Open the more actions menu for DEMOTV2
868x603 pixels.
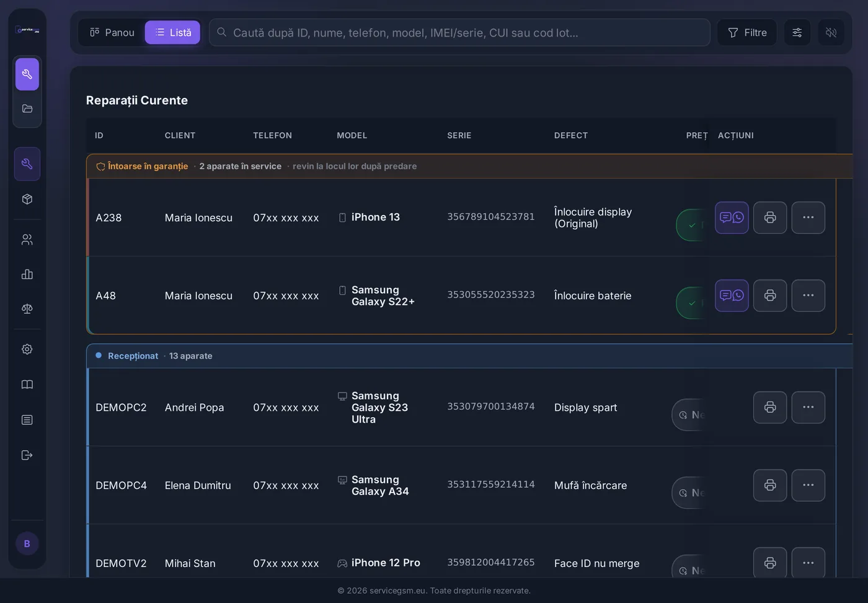click(808, 563)
